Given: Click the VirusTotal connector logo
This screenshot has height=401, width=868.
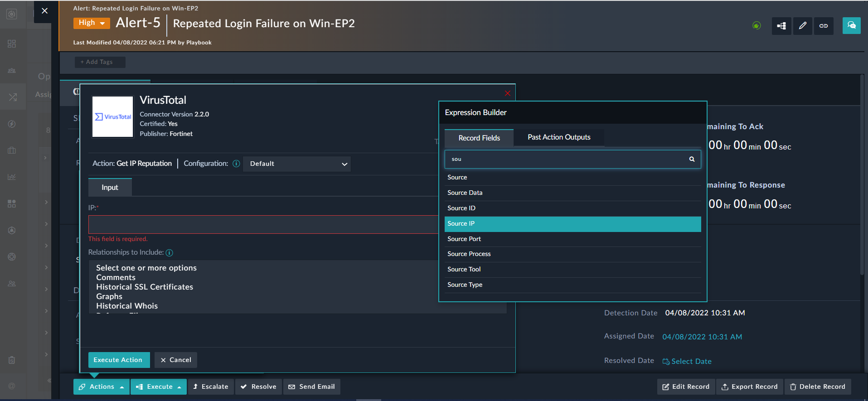Looking at the screenshot, I should [113, 116].
